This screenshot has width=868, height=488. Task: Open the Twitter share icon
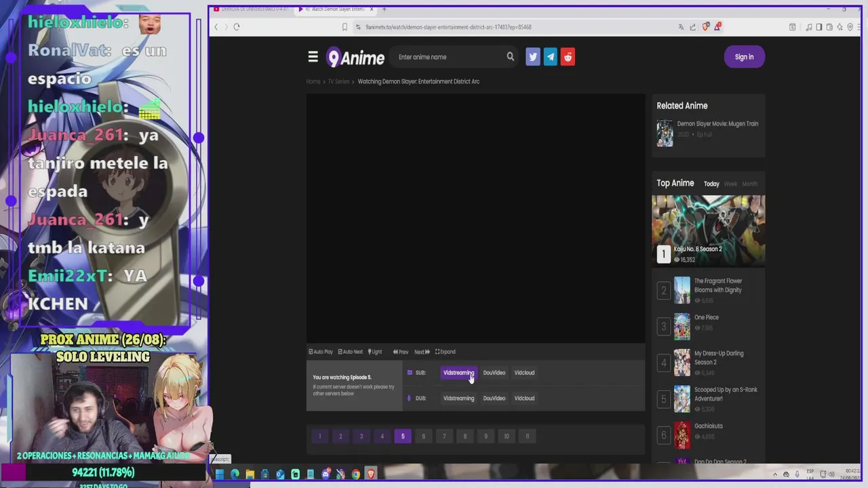coord(533,57)
